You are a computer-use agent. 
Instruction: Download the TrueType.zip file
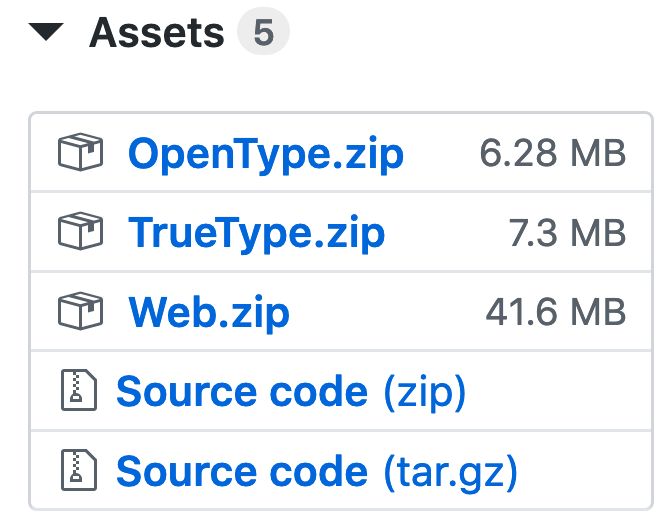click(257, 233)
